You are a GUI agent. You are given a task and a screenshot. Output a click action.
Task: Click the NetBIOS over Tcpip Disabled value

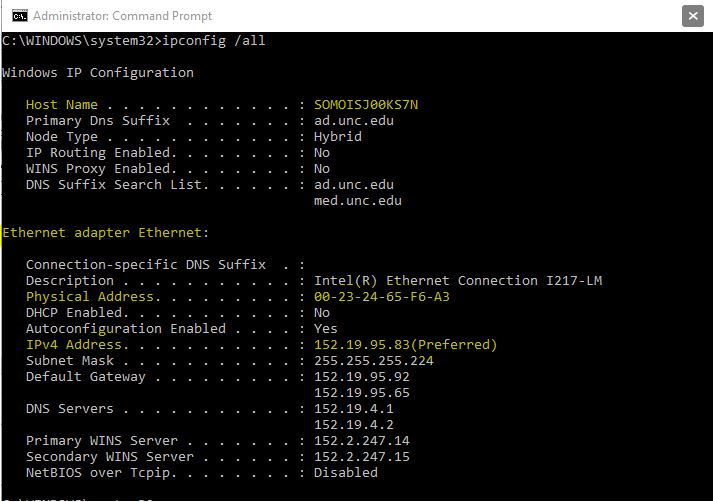[346, 473]
